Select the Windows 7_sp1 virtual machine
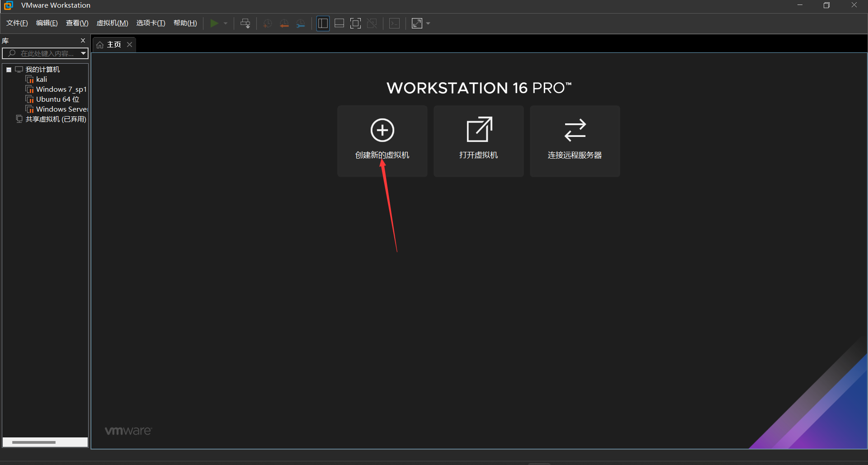The width and height of the screenshot is (868, 465). (61, 89)
